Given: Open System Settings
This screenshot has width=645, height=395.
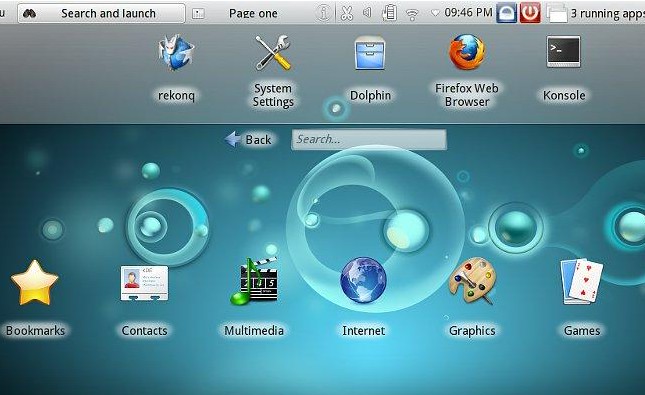Looking at the screenshot, I should [273, 53].
